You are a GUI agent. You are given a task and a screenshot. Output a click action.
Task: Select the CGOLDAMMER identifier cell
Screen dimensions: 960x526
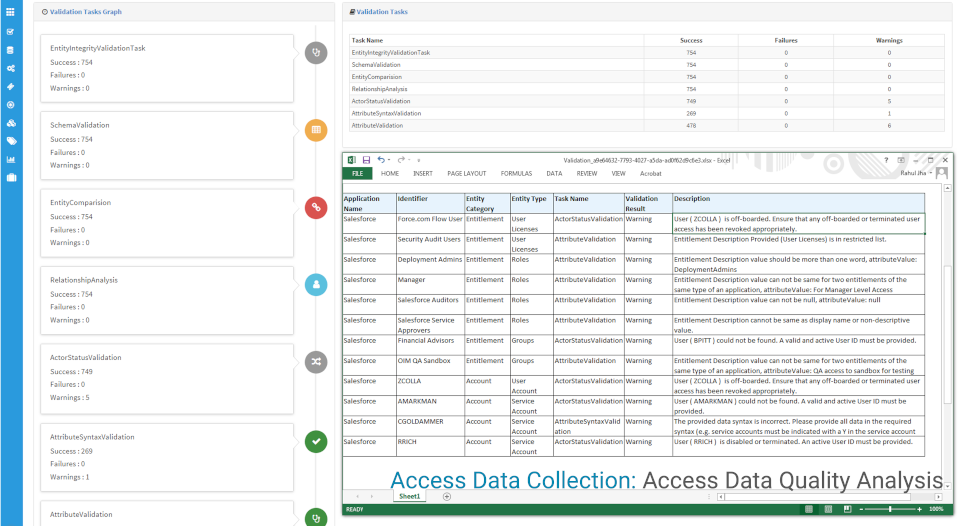click(430, 426)
